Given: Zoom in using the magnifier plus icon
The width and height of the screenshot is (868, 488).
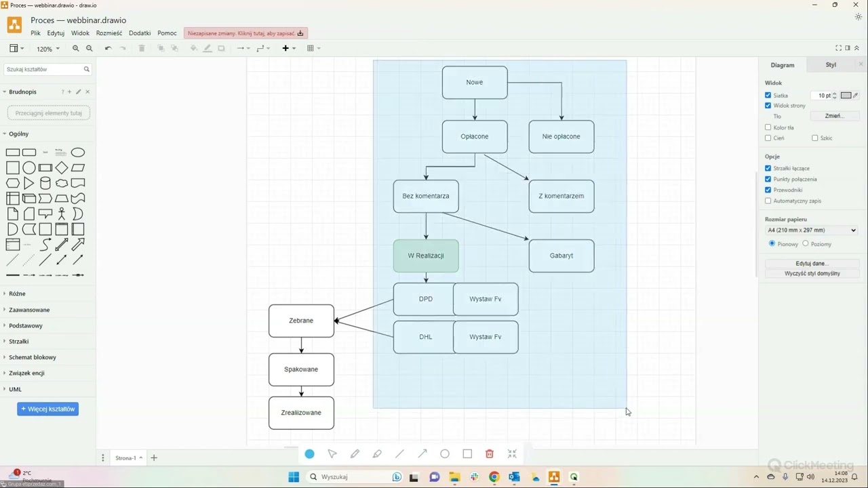Looking at the screenshot, I should coord(76,48).
